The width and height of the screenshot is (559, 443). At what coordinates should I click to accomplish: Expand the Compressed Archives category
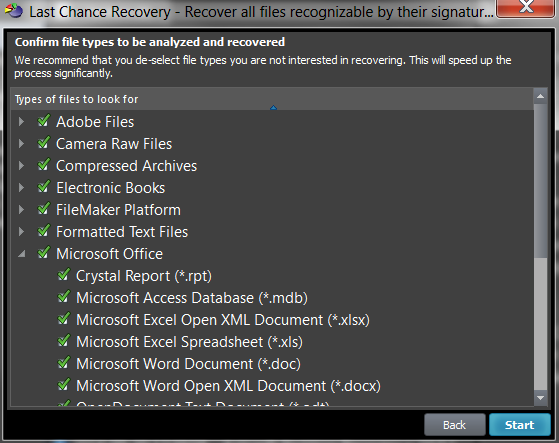click(x=21, y=166)
